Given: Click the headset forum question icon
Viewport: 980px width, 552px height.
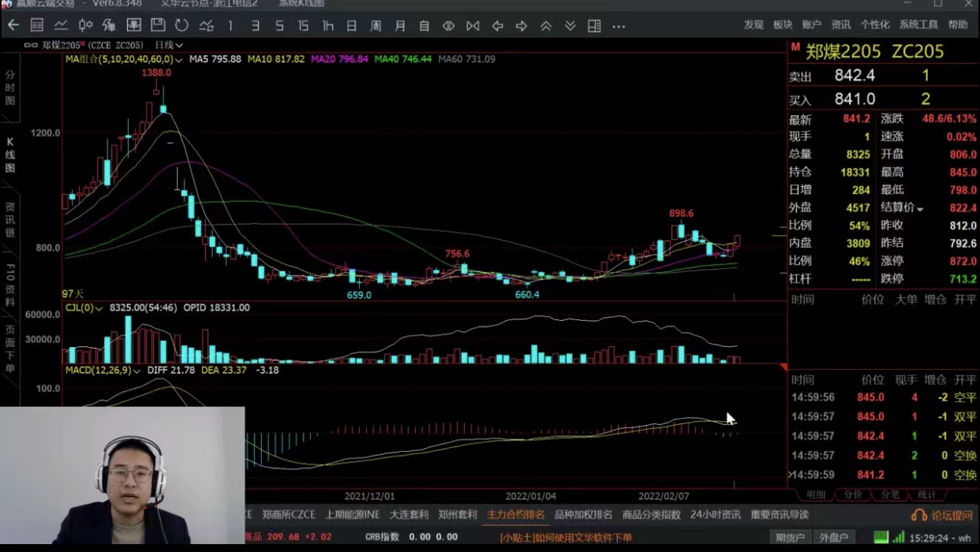Looking at the screenshot, I should (x=919, y=515).
